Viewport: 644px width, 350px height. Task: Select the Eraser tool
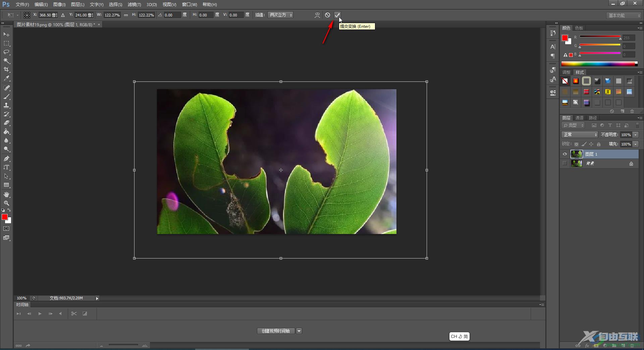click(x=6, y=123)
